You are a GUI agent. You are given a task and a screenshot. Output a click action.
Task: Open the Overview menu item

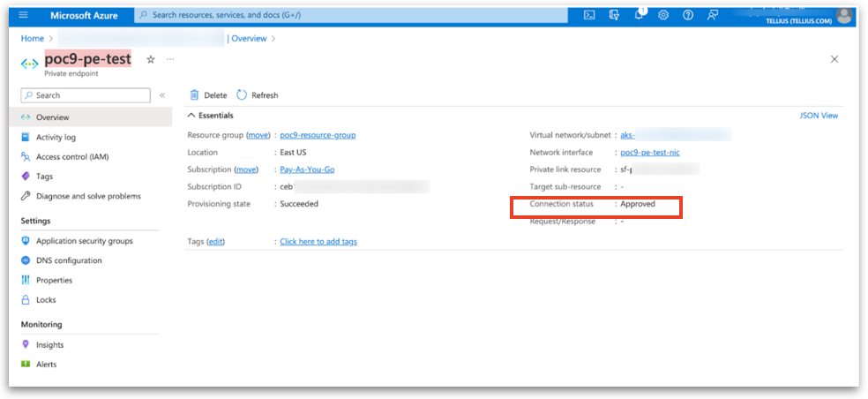click(x=90, y=117)
